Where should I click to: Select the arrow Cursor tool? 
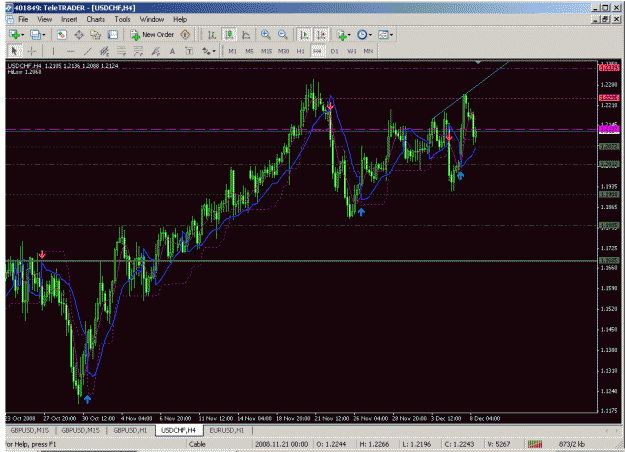tap(15, 51)
